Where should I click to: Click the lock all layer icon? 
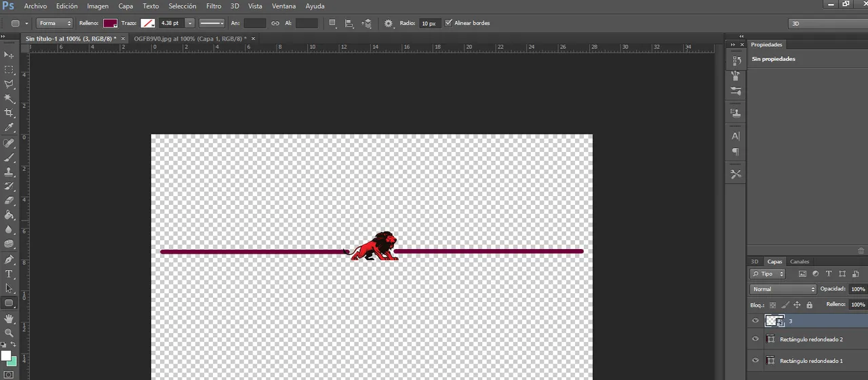tap(809, 305)
